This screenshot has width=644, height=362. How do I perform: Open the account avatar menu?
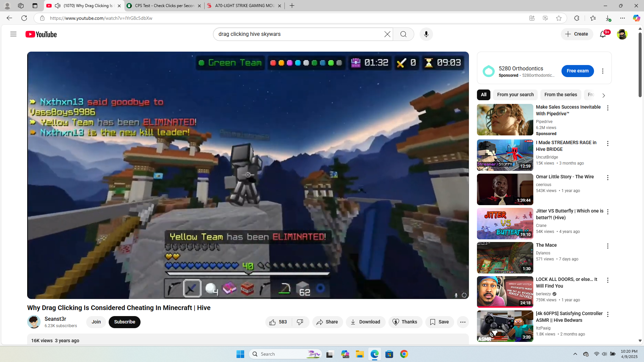coord(622,34)
